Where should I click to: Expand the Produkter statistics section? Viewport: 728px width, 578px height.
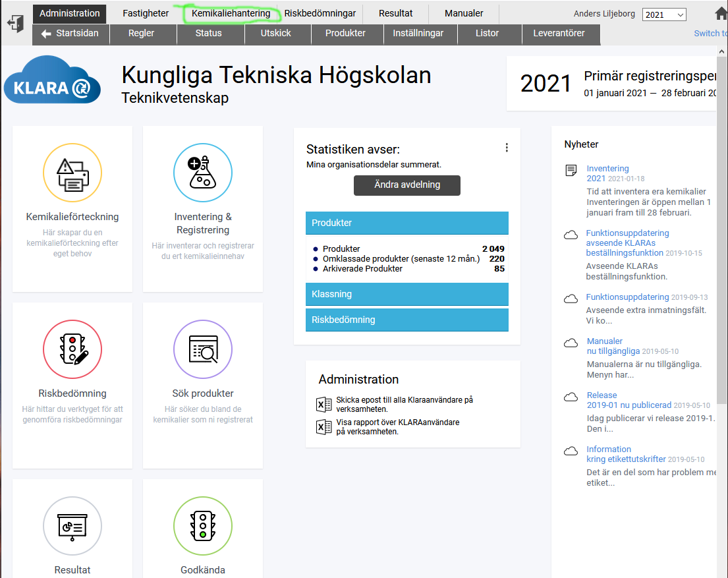pyautogui.click(x=406, y=223)
